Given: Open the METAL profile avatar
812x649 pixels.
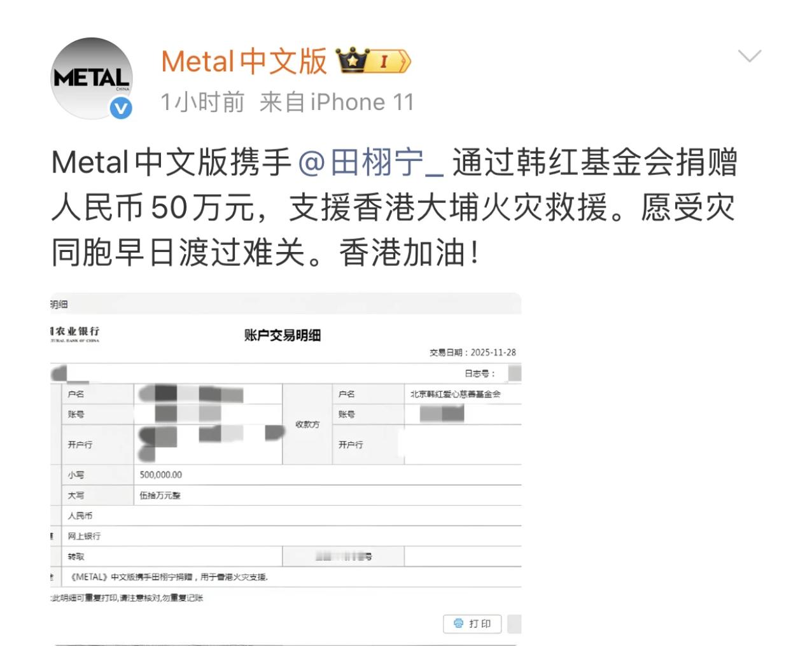Looking at the screenshot, I should 91,78.
